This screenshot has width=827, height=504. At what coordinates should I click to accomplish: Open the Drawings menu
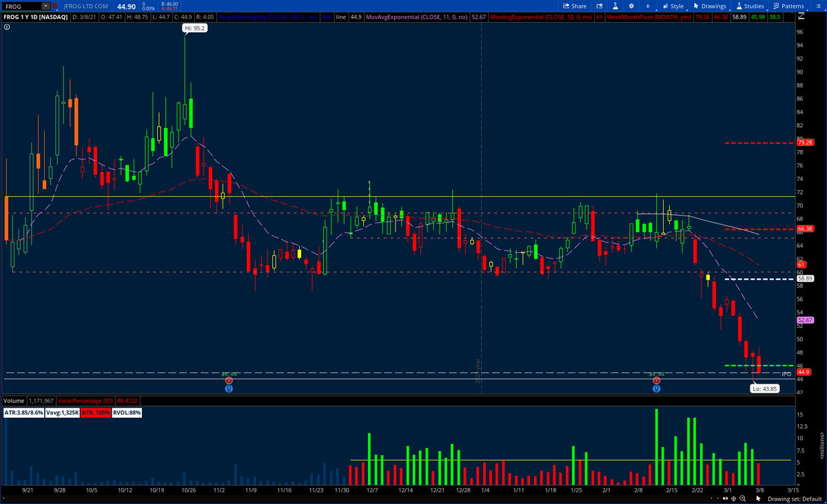pos(710,6)
